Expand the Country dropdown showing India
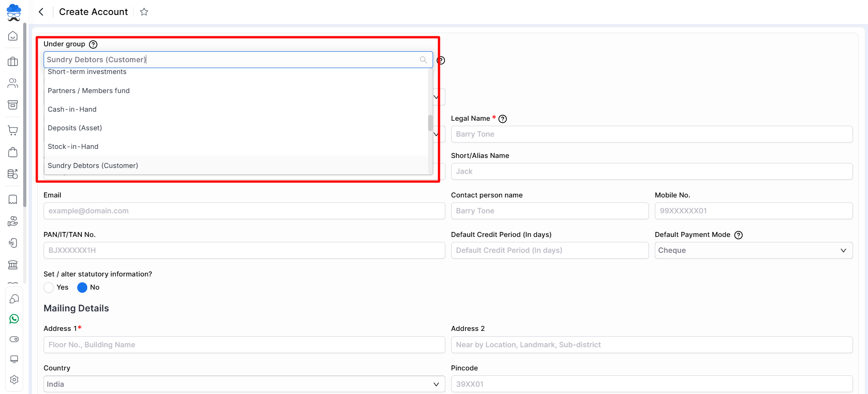 244,384
